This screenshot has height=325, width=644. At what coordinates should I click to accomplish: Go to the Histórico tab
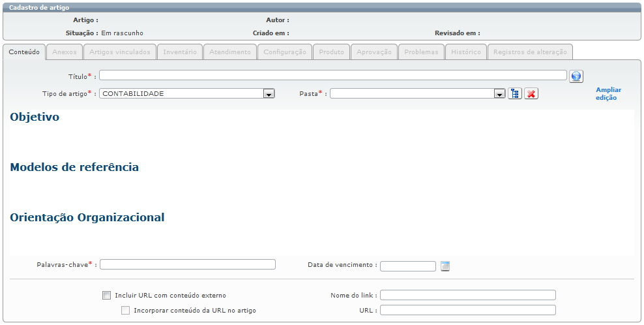pyautogui.click(x=467, y=52)
